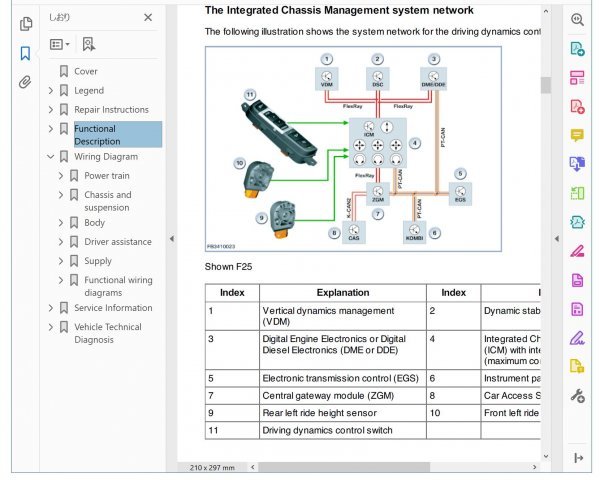Viewport: 600px width, 480px height.
Task: Select the Service Information bookmark label
Action: click(113, 308)
